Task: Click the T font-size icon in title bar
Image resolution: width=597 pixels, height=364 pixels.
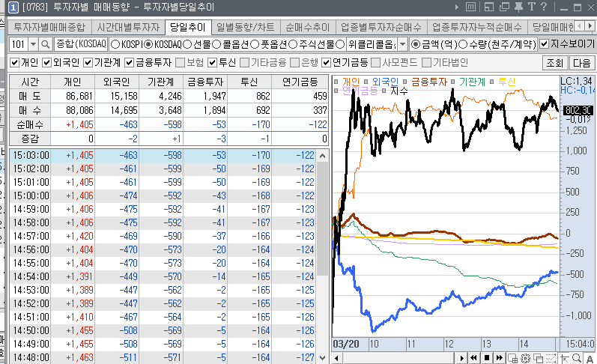Action: 532,8
